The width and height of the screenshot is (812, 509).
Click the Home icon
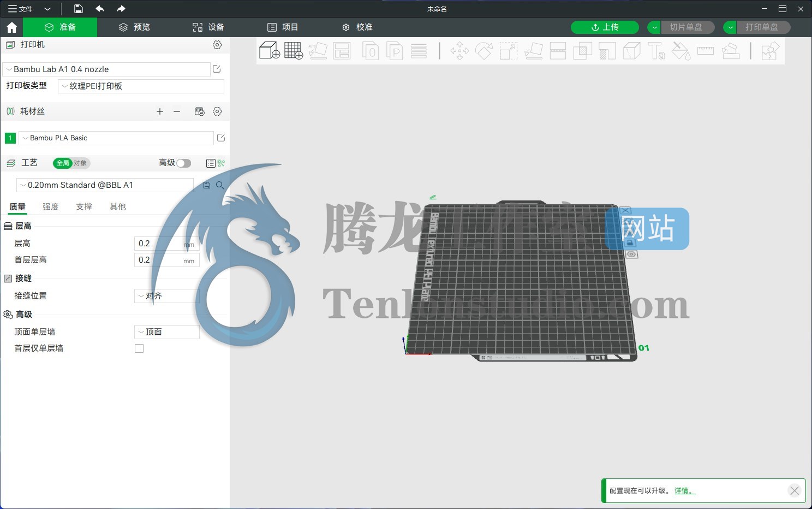(11, 27)
